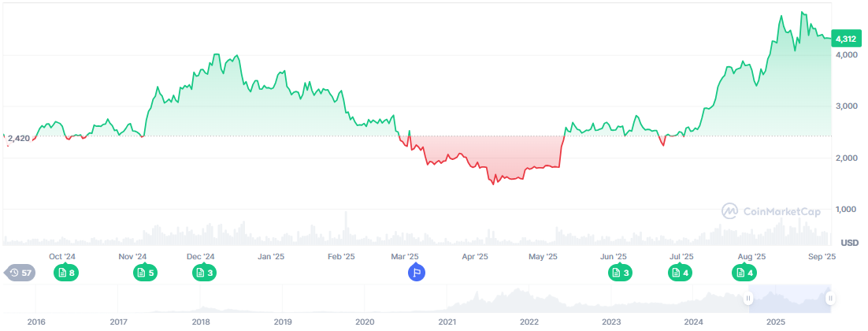Click the USD label on the price axis
This screenshot has width=868, height=331.
click(849, 241)
